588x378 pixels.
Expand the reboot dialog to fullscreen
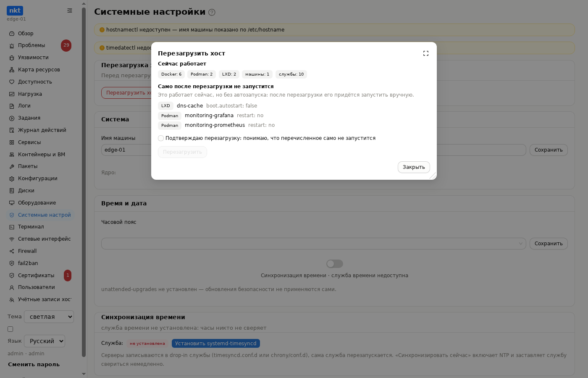[x=426, y=53]
